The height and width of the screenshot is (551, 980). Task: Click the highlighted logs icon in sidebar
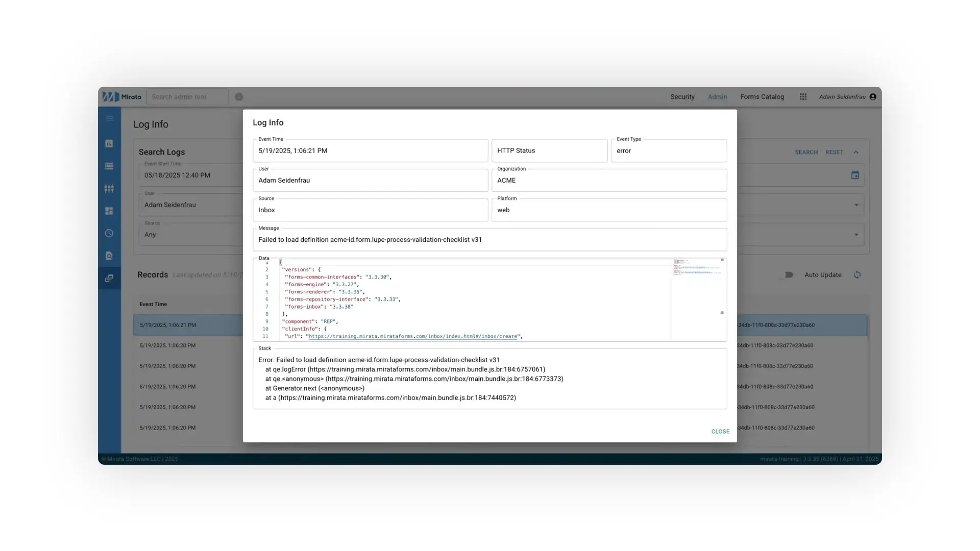pyautogui.click(x=109, y=278)
